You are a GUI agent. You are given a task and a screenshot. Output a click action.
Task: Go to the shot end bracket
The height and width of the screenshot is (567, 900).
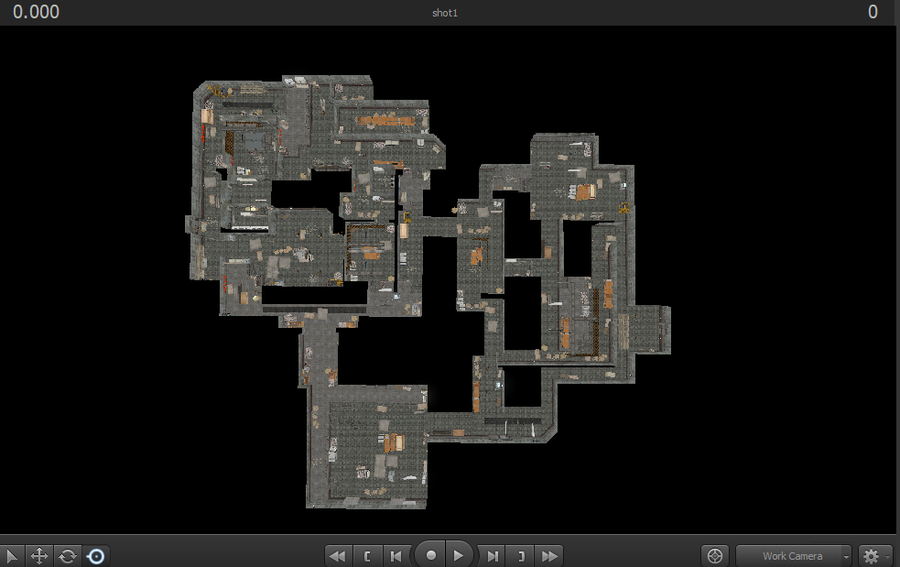pos(520,555)
